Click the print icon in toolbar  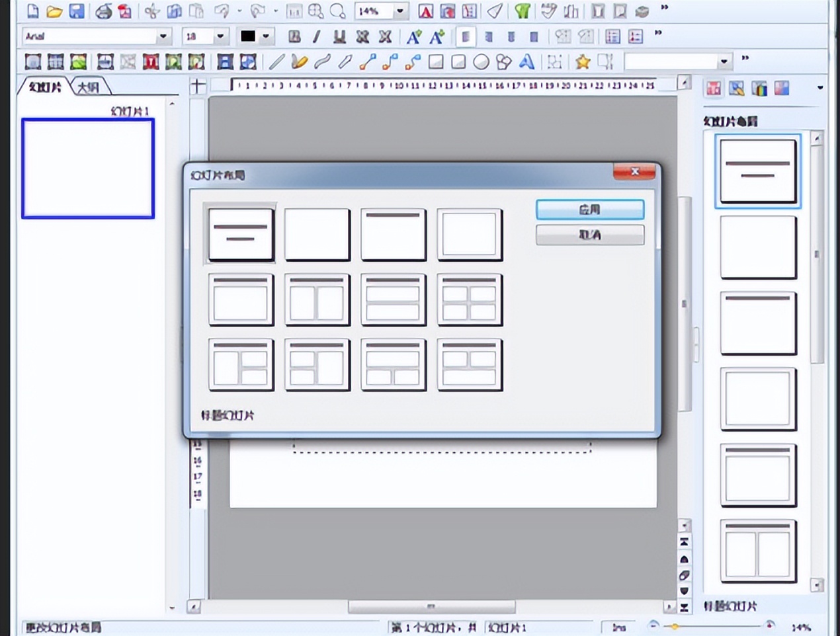(103, 11)
